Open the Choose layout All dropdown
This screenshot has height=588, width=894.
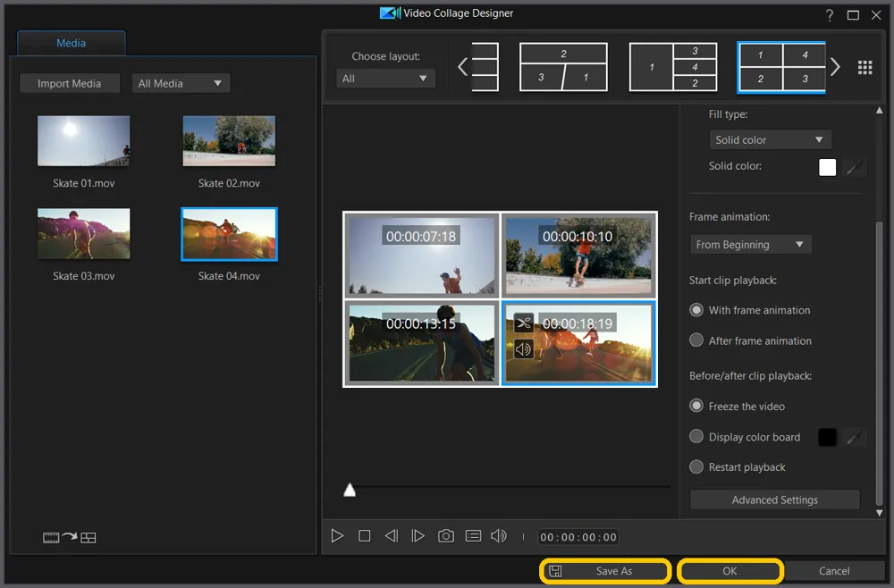pos(385,79)
